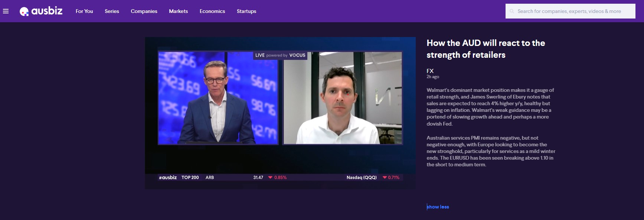The height and width of the screenshot is (220, 644).
Task: Click the paragraph beginning 'Australian services PMI'
Action: pos(491,151)
